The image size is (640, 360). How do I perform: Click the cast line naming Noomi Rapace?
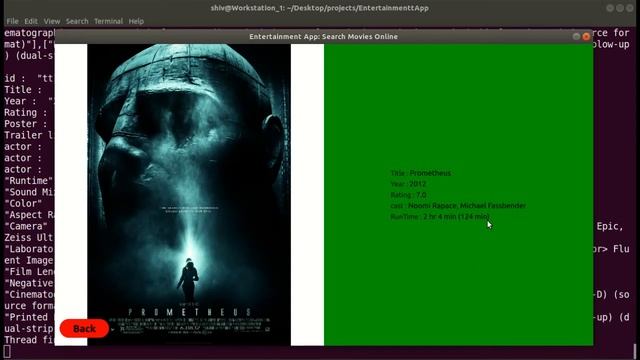458,206
